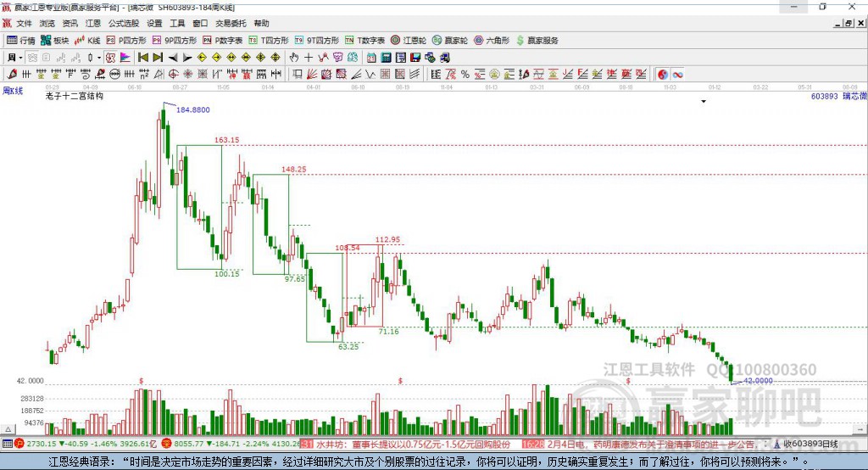Click the 收603893日线 status entry
This screenshot has width=868, height=470.
point(810,444)
